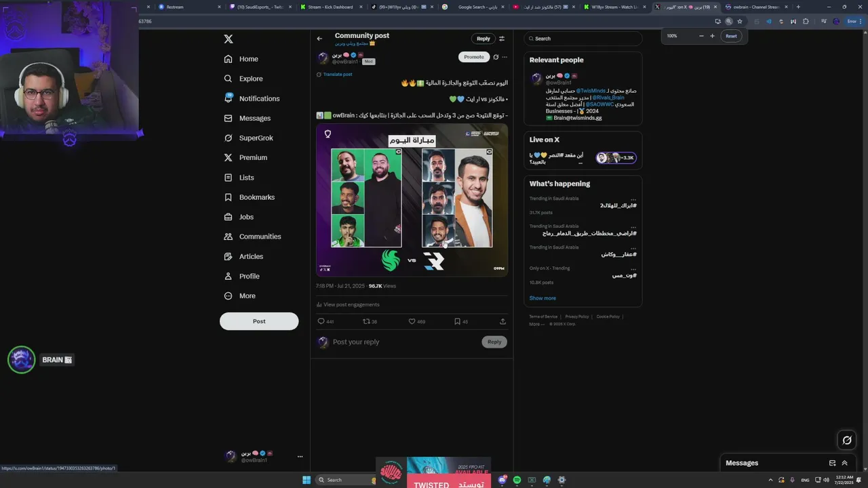Click the Jobs briefcase icon
Viewport: 868px width, 488px height.
click(x=229, y=217)
